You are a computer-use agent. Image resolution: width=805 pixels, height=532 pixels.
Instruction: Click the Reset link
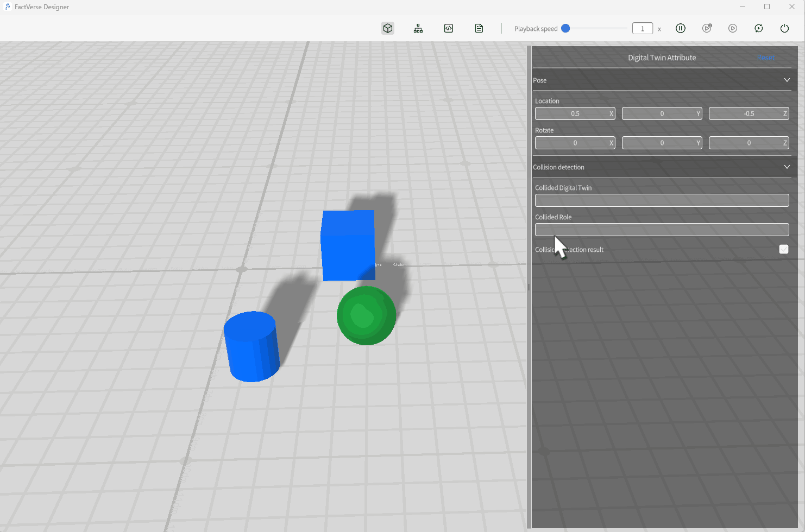[766, 57]
